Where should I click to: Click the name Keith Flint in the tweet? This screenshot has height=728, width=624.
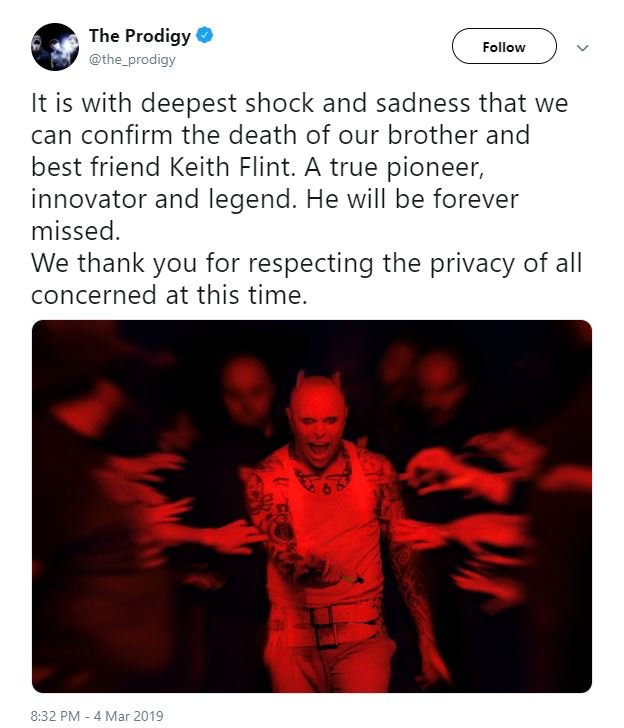click(x=232, y=167)
